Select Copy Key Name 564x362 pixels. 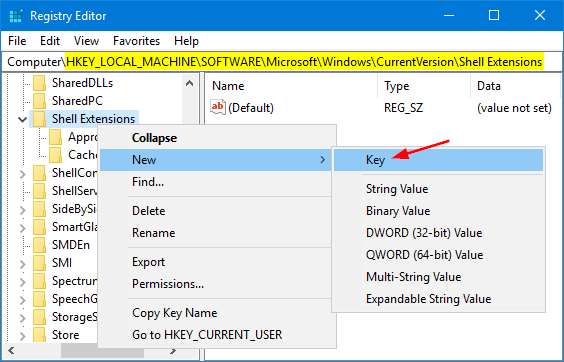pyautogui.click(x=217, y=313)
